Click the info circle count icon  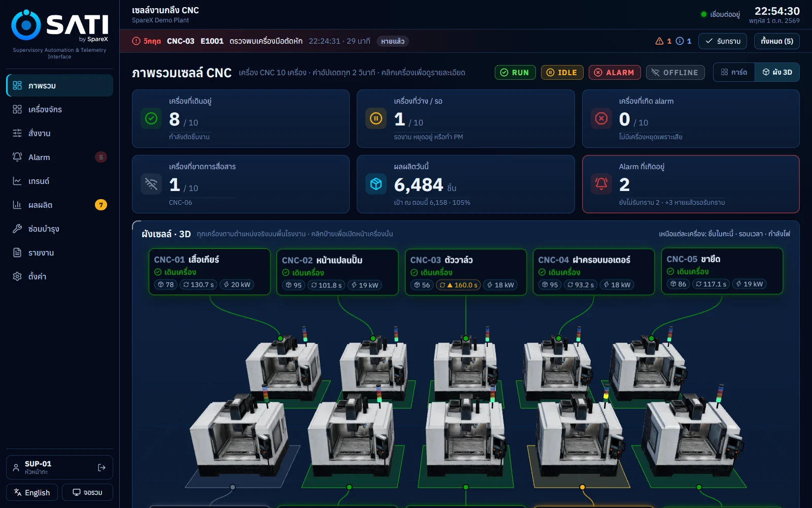[x=680, y=41]
